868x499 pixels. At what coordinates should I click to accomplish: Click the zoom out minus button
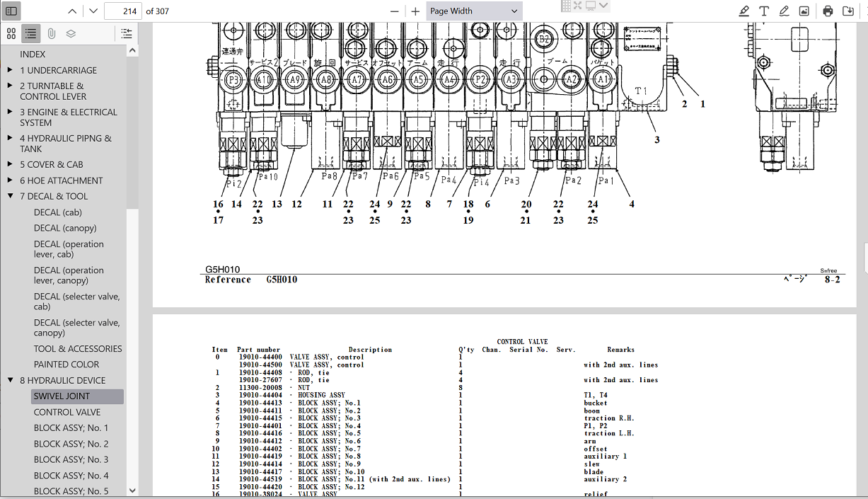pos(396,11)
